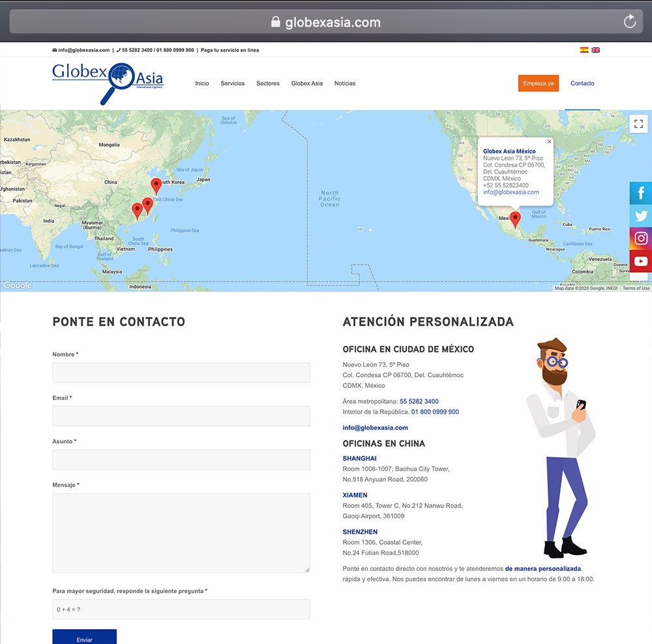This screenshot has width=652, height=644.
Task: Switch language with the UK flag
Action: point(596,50)
